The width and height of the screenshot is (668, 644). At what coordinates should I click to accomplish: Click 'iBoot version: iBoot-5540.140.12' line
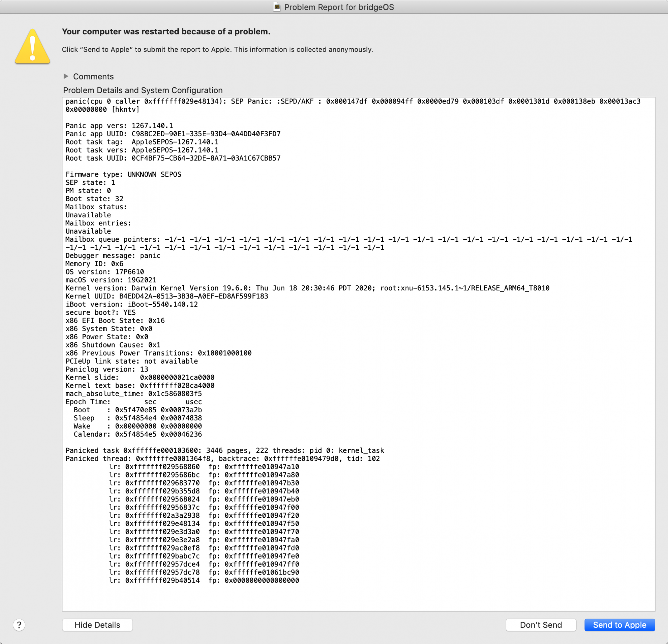132,304
